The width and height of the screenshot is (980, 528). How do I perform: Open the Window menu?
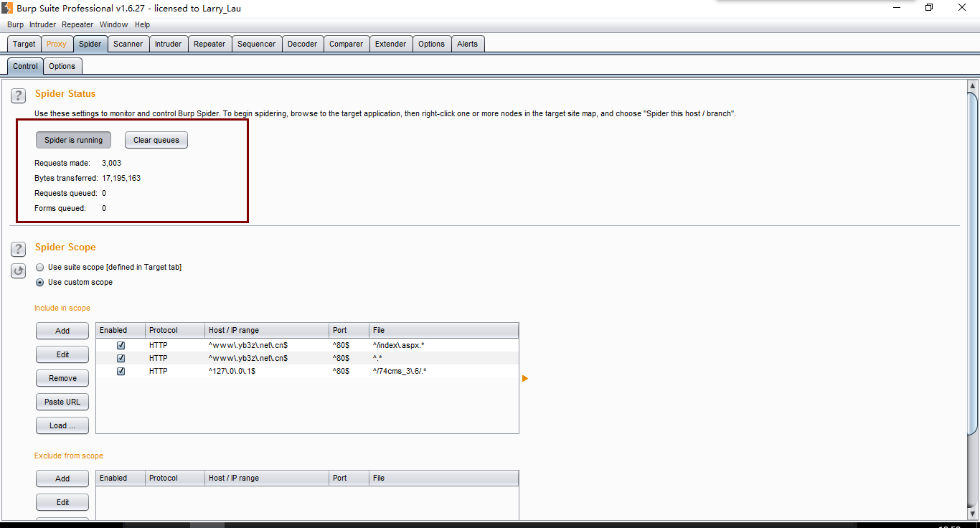[x=113, y=24]
